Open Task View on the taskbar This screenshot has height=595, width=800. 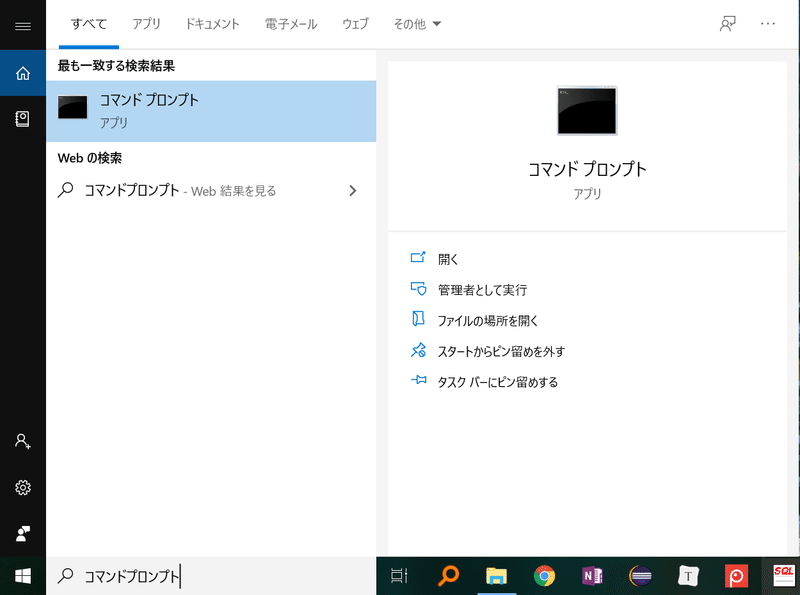[x=398, y=576]
